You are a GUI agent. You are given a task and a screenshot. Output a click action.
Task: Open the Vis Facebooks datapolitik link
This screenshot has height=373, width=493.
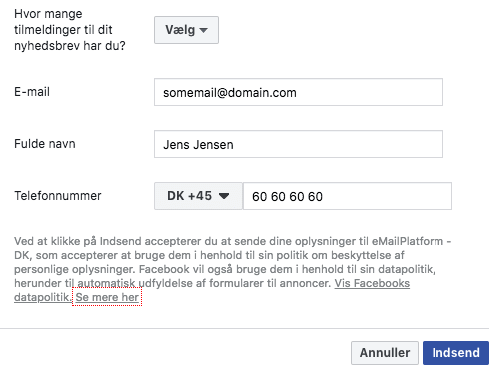372,283
